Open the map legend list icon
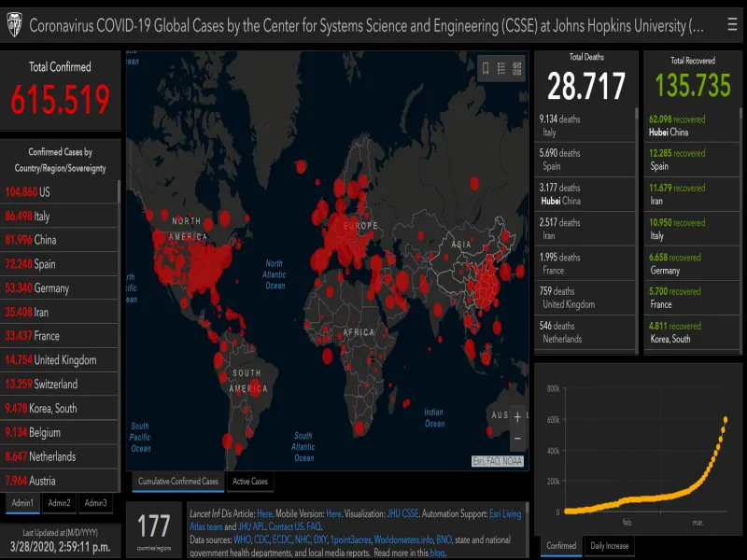This screenshot has height=560, width=747. click(501, 68)
